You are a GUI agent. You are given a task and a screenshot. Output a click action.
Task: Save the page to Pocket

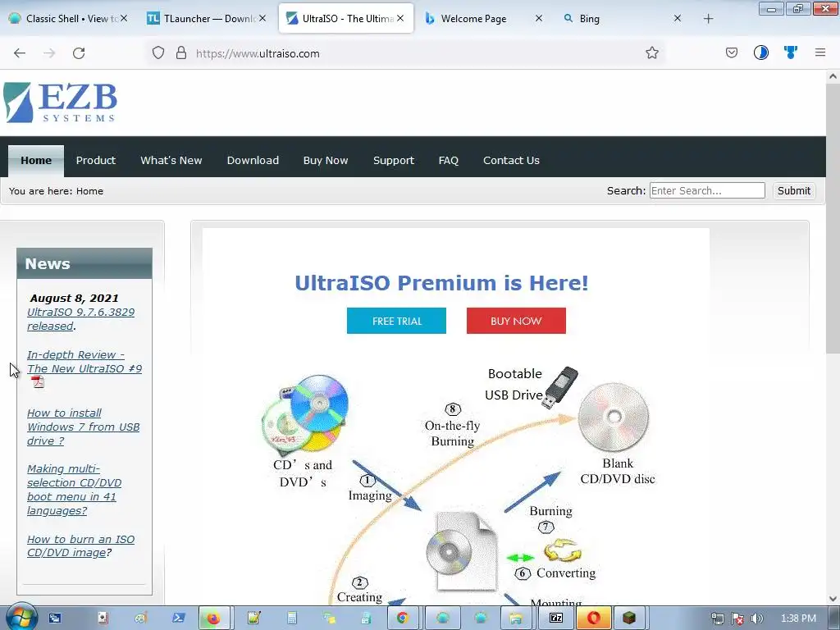click(x=731, y=52)
